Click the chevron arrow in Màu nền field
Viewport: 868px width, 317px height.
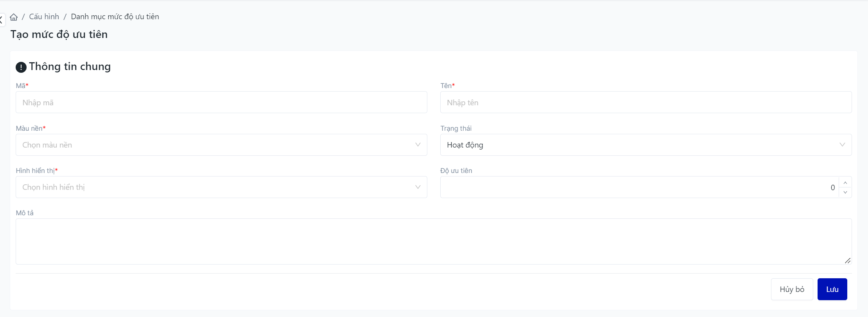click(418, 145)
